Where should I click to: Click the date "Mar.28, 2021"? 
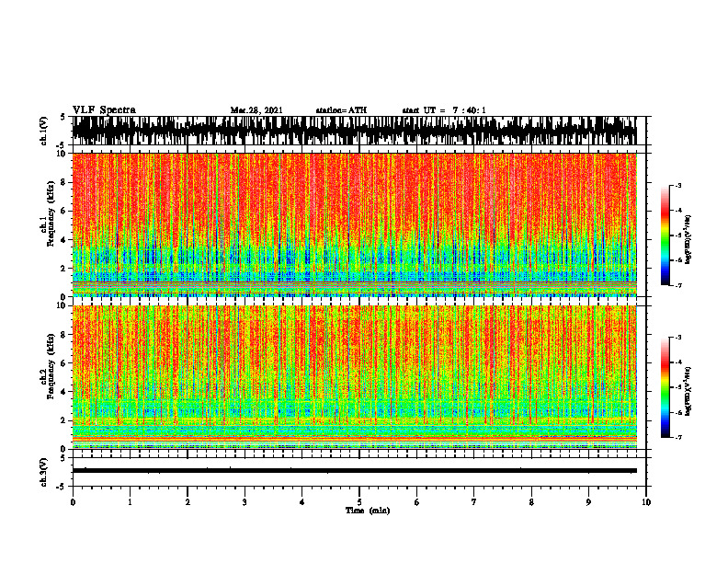pyautogui.click(x=256, y=110)
